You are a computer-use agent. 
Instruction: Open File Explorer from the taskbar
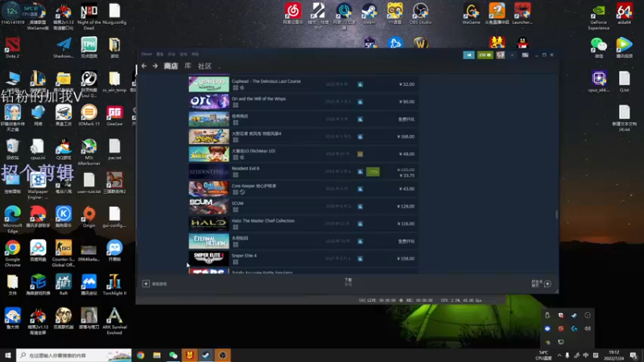pyautogui.click(x=157, y=355)
